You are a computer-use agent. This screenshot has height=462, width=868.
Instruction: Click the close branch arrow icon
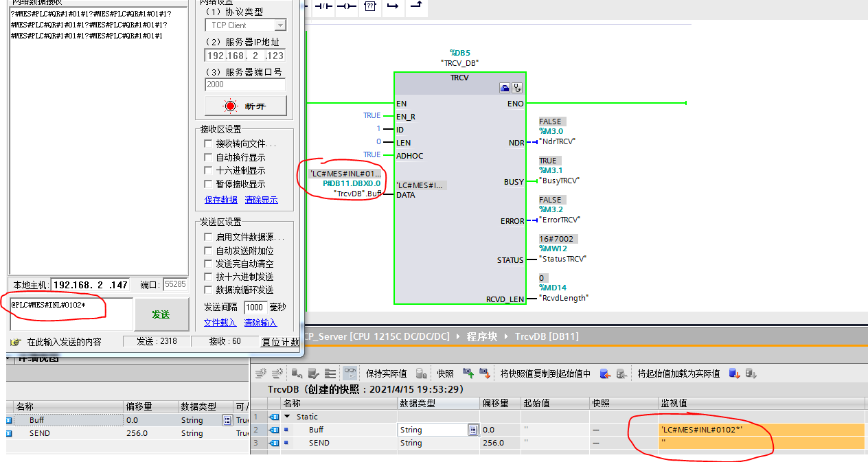(x=415, y=6)
